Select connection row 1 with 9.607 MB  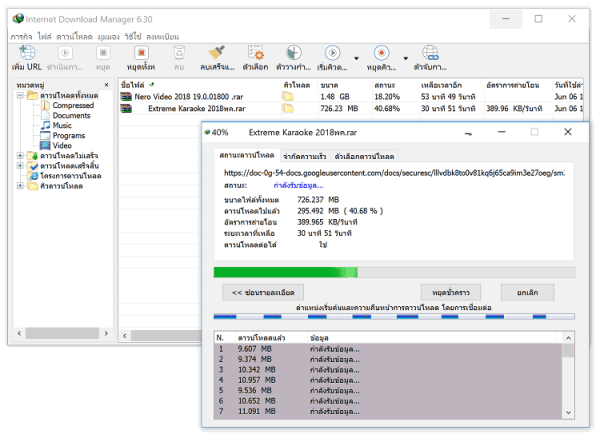(x=388, y=349)
